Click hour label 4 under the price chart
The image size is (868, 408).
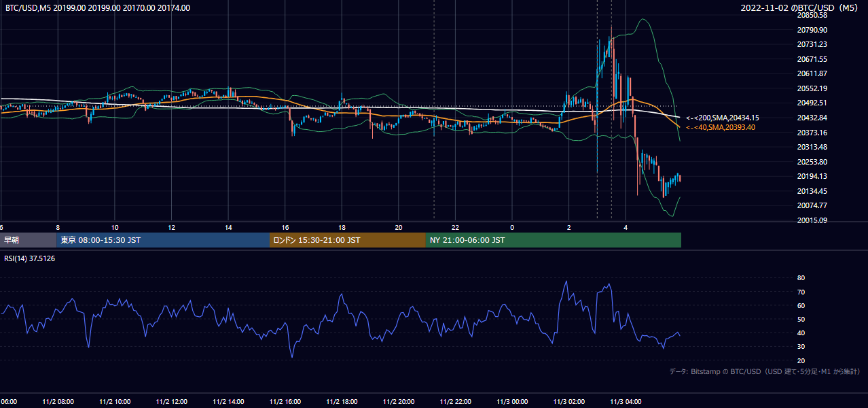click(x=626, y=227)
